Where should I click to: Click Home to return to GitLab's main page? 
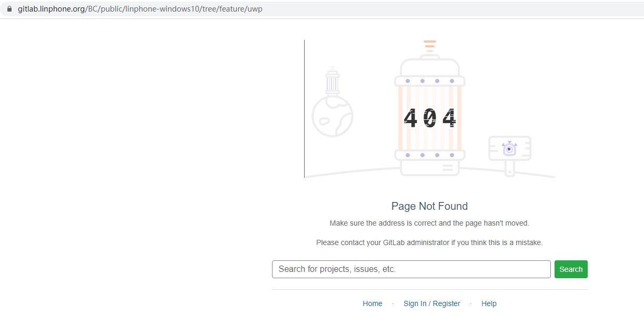click(x=373, y=303)
